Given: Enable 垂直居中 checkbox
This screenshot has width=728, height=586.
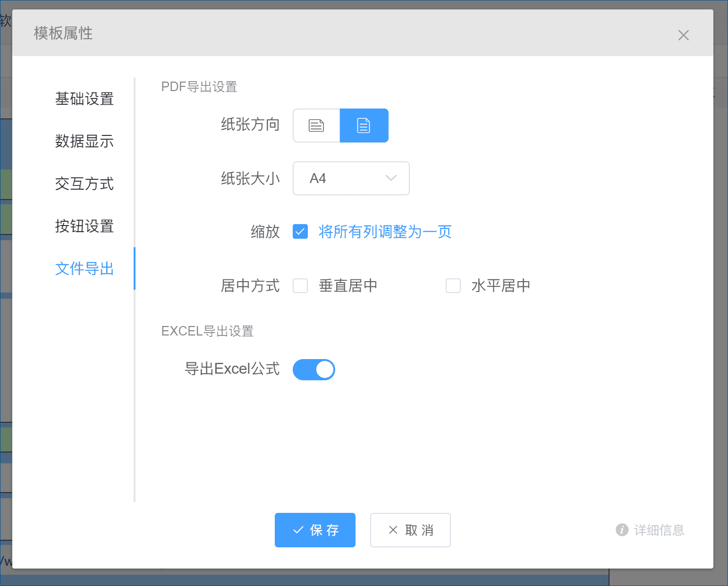Looking at the screenshot, I should (300, 285).
